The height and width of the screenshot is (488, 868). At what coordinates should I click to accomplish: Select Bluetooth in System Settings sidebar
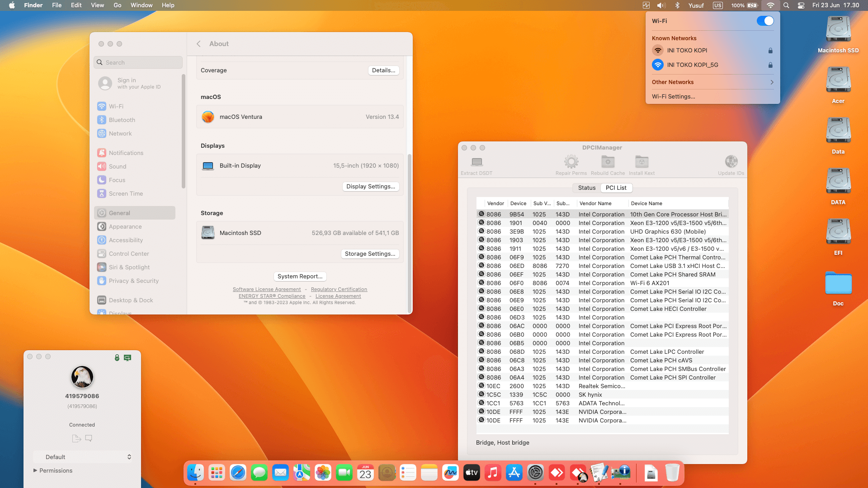tap(121, 120)
